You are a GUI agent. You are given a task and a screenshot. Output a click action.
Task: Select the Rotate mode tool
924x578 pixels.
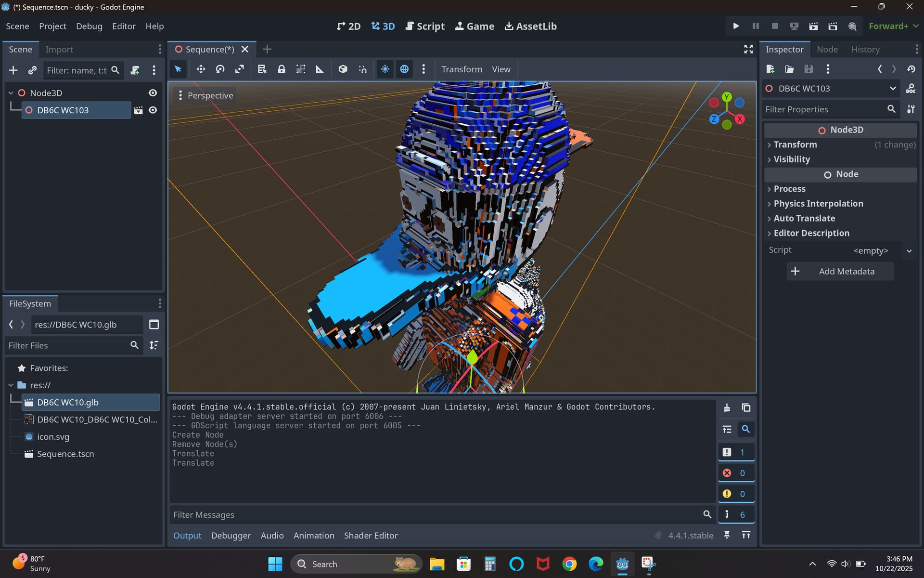point(220,69)
